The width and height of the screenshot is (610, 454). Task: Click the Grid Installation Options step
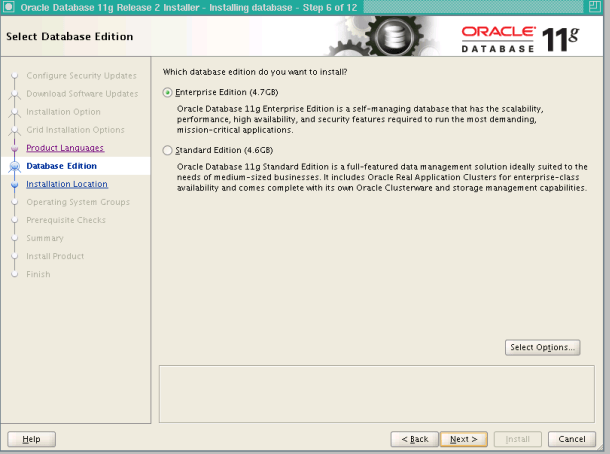coord(75,130)
